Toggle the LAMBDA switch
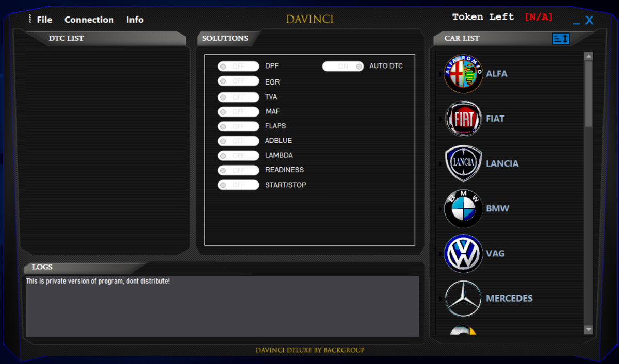This screenshot has width=619, height=364. (238, 156)
